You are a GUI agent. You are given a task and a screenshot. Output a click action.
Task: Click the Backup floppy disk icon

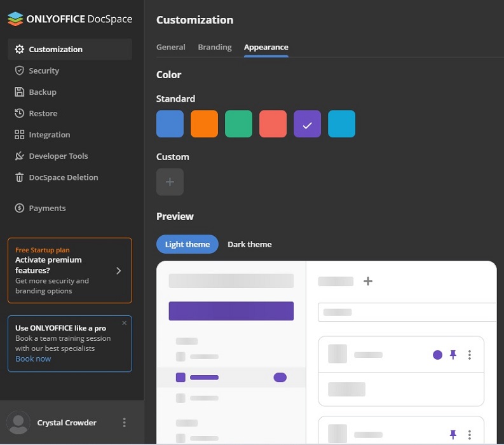(19, 92)
